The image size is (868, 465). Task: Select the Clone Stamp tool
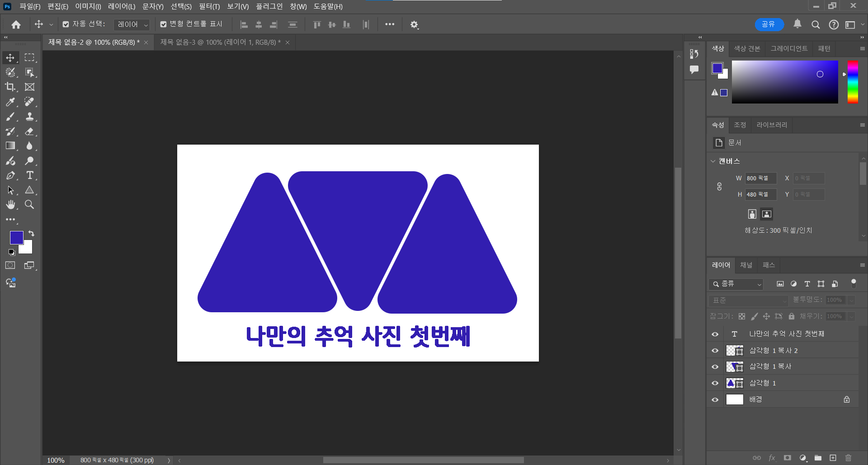(29, 117)
